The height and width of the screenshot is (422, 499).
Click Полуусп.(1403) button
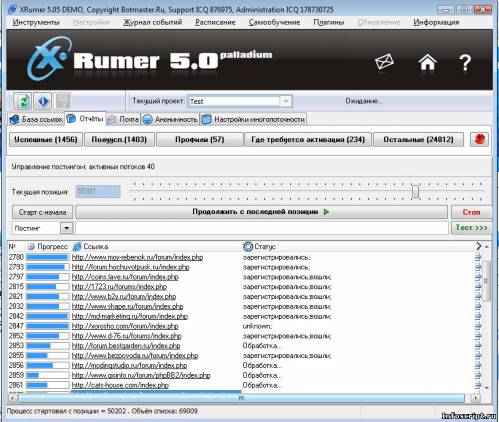[119, 139]
